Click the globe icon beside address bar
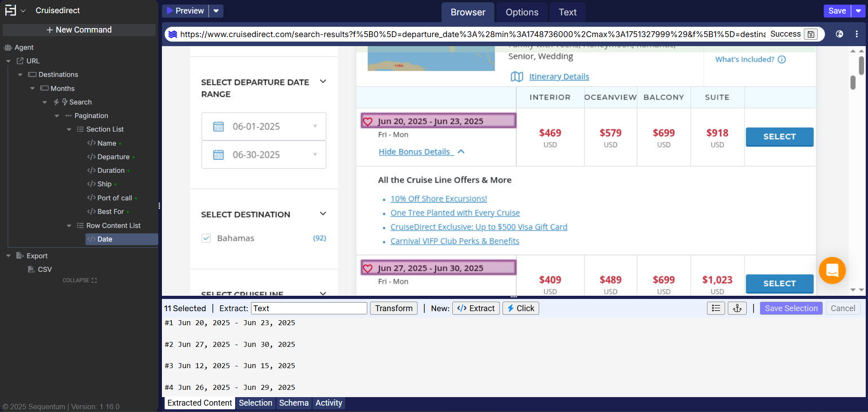Image resolution: width=868 pixels, height=412 pixels. (839, 34)
